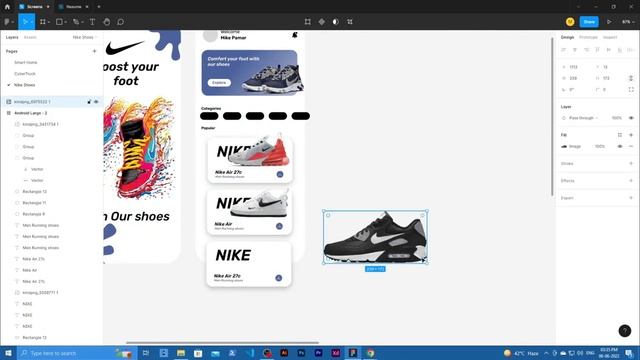Image resolution: width=640 pixels, height=360 pixels.
Task: Switch to the Assets tab
Action: (x=30, y=37)
